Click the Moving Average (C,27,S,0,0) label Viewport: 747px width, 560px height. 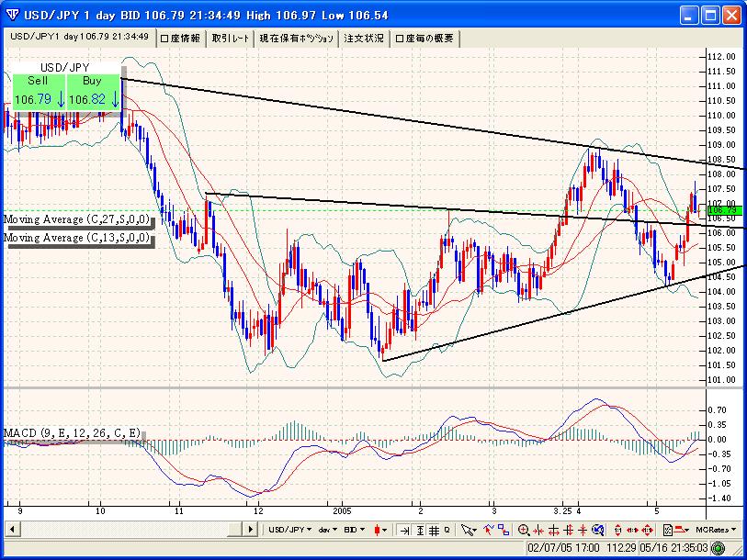coord(76,220)
